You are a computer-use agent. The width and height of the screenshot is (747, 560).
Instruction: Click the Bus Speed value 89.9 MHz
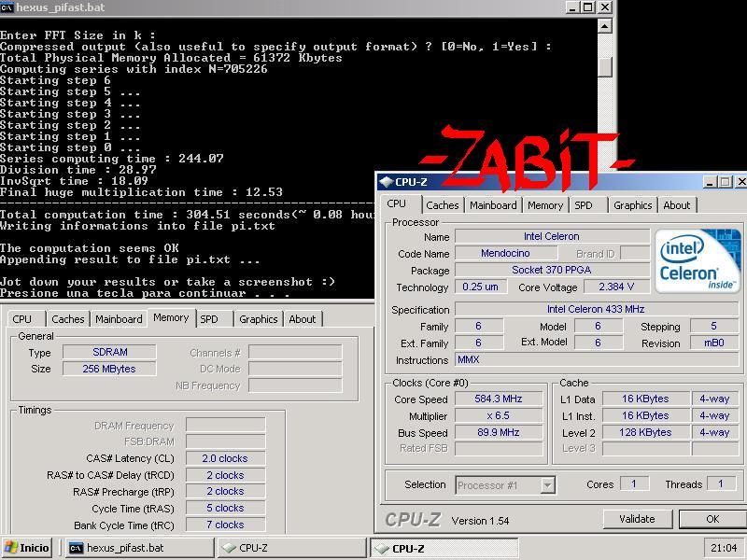(x=499, y=432)
